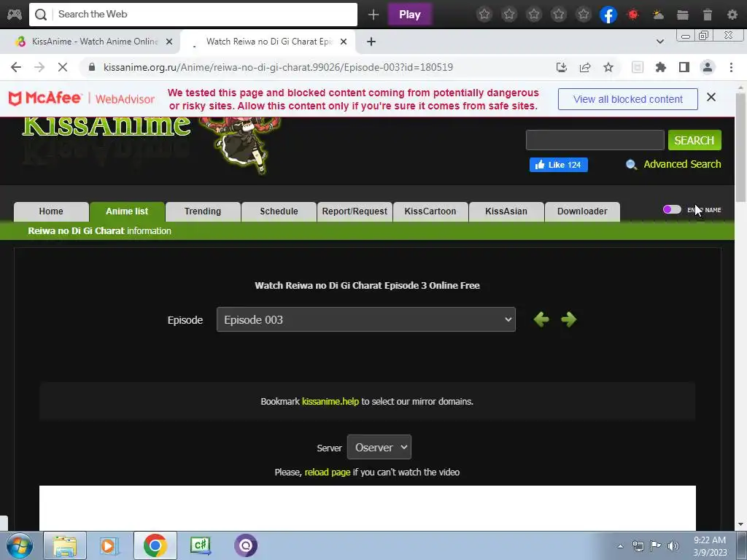This screenshot has height=560, width=747.
Task: Open the Advanced Search link
Action: tap(682, 164)
